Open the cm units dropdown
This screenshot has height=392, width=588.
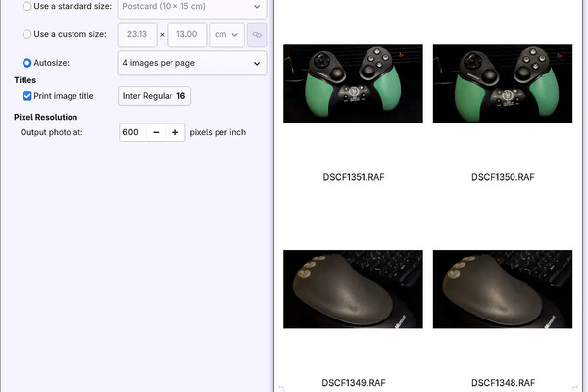tap(227, 35)
